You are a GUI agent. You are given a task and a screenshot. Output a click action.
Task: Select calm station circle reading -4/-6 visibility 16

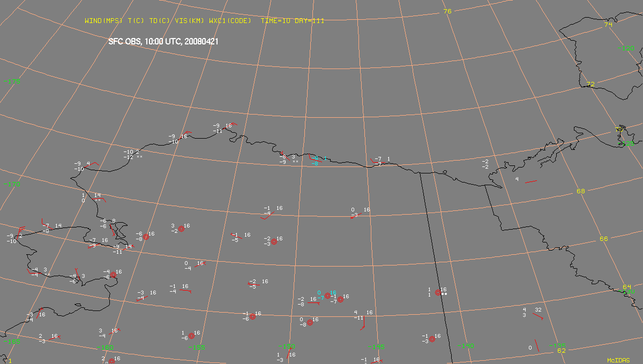coord(113,275)
